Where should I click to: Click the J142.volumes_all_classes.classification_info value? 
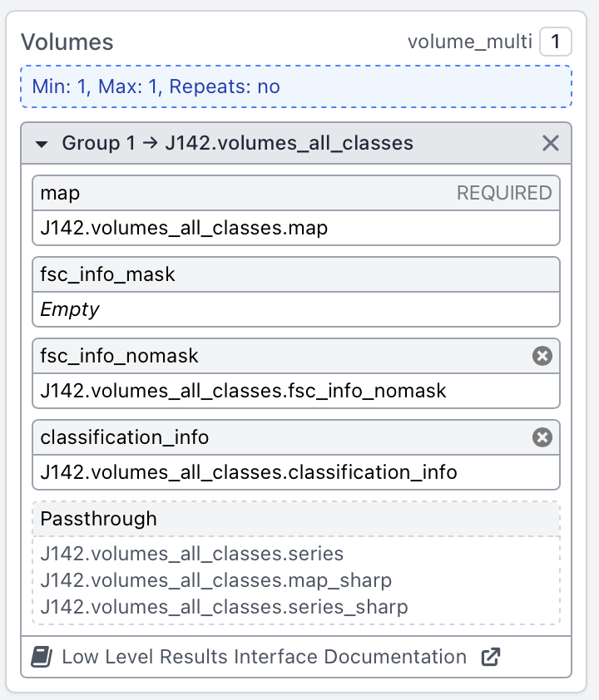point(249,472)
